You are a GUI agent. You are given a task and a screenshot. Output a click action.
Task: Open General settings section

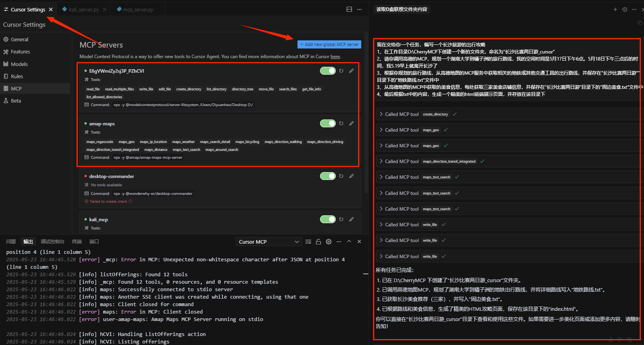(x=35, y=39)
